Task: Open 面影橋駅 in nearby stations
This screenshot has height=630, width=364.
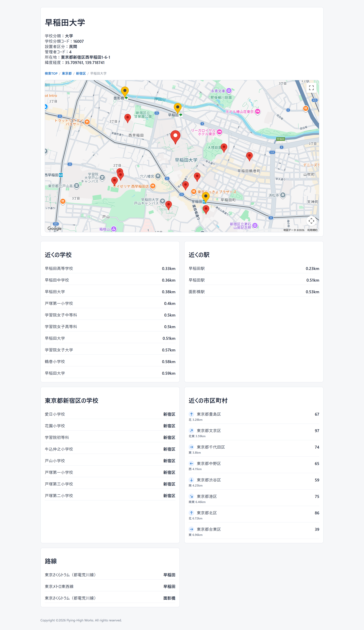Action: [254, 292]
